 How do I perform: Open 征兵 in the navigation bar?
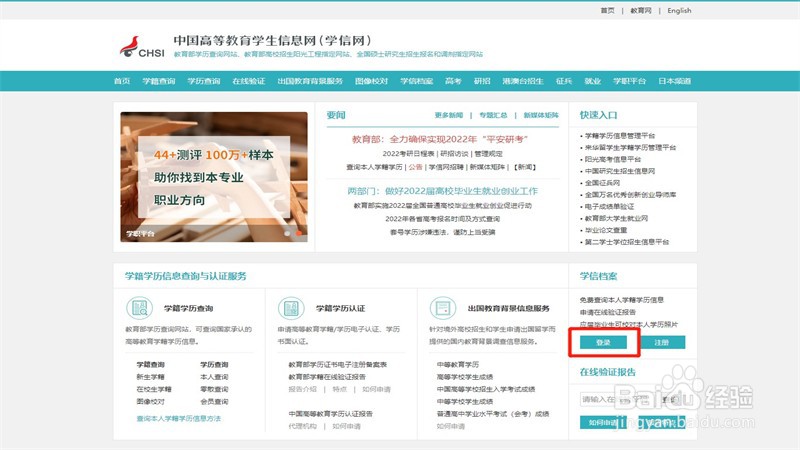564,81
